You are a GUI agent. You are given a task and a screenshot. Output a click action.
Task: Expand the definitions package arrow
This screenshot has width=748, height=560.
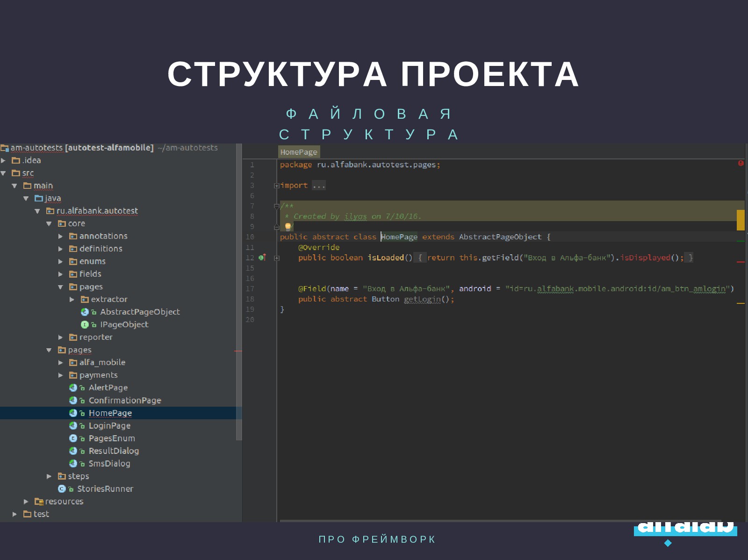click(x=60, y=249)
